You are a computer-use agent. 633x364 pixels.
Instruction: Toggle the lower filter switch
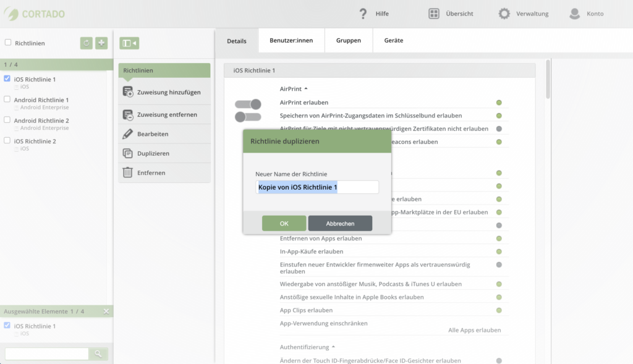248,117
